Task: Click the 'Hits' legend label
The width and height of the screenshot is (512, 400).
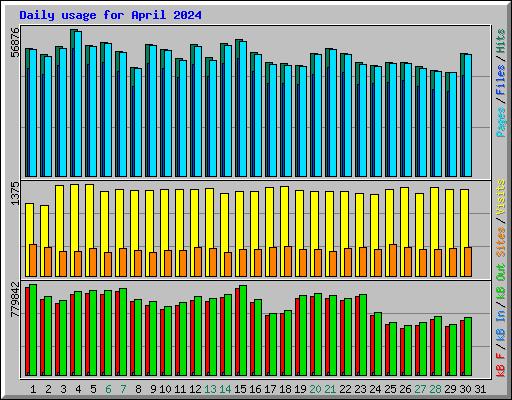Action: pos(500,41)
